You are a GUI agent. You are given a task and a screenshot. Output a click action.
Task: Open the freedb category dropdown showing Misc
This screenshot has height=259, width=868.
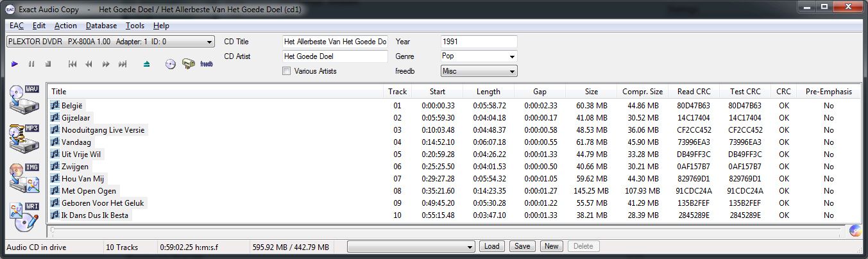[x=479, y=71]
